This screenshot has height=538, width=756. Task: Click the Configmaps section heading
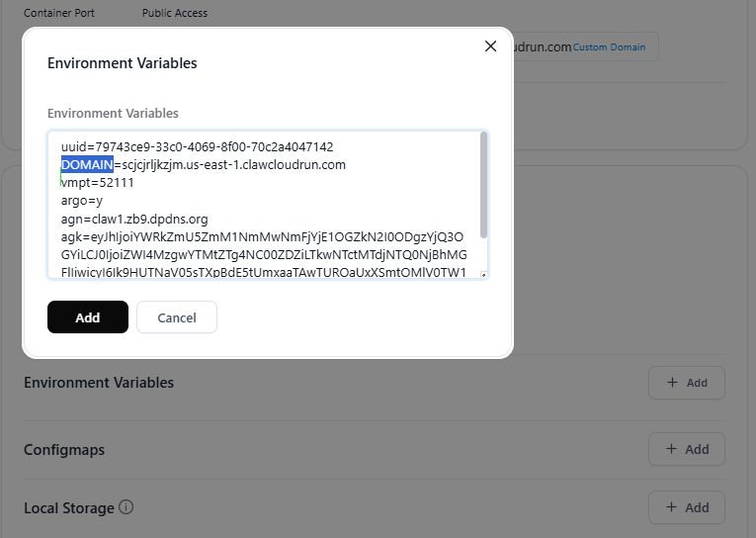[x=64, y=450]
